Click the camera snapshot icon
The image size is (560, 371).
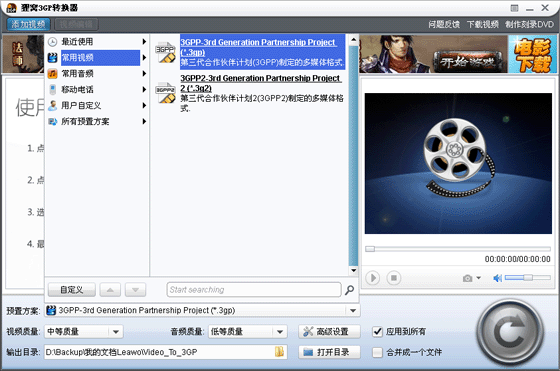click(468, 278)
